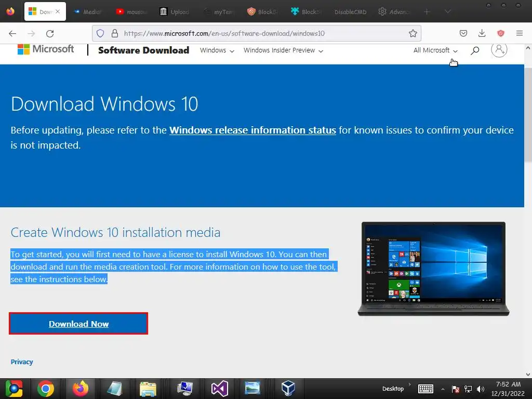The image size is (532, 399).
Task: Open a new browser tab
Action: tap(427, 12)
